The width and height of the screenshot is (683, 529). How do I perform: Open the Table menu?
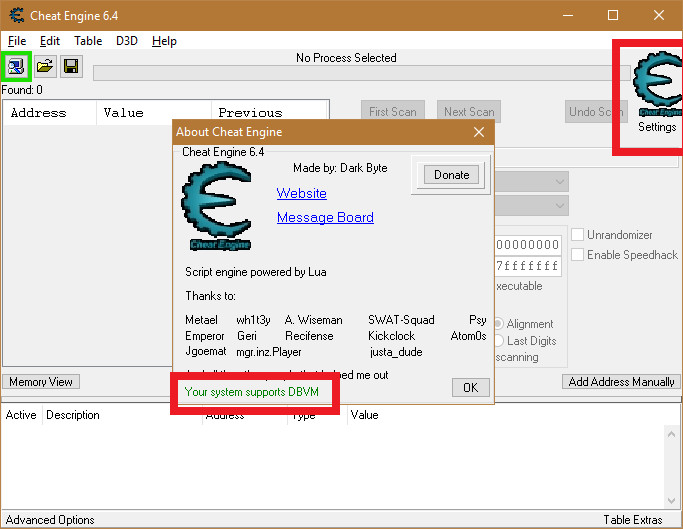point(88,41)
